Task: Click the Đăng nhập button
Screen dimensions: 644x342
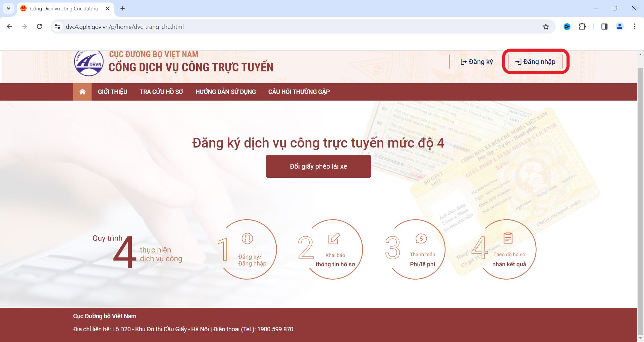Action: click(x=535, y=62)
